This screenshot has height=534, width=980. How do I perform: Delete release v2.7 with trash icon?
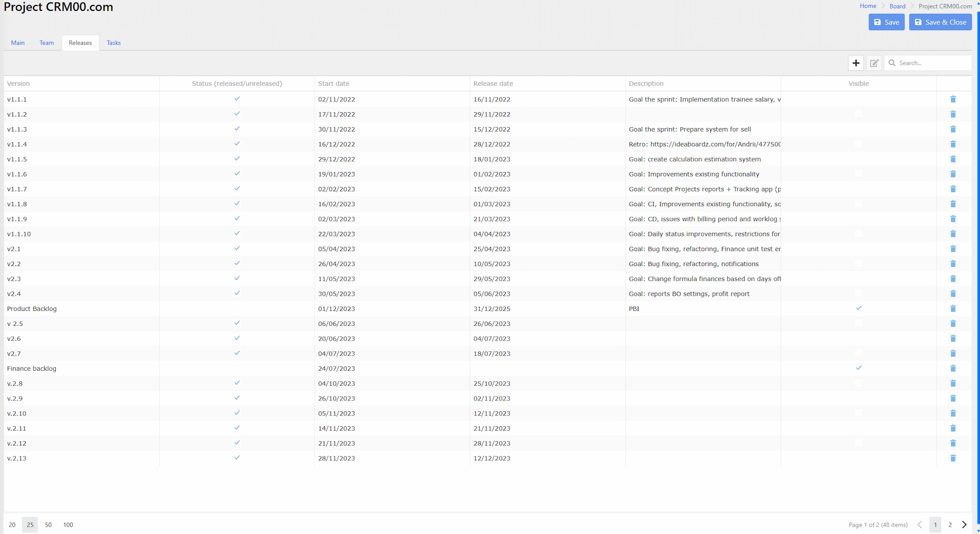click(953, 354)
